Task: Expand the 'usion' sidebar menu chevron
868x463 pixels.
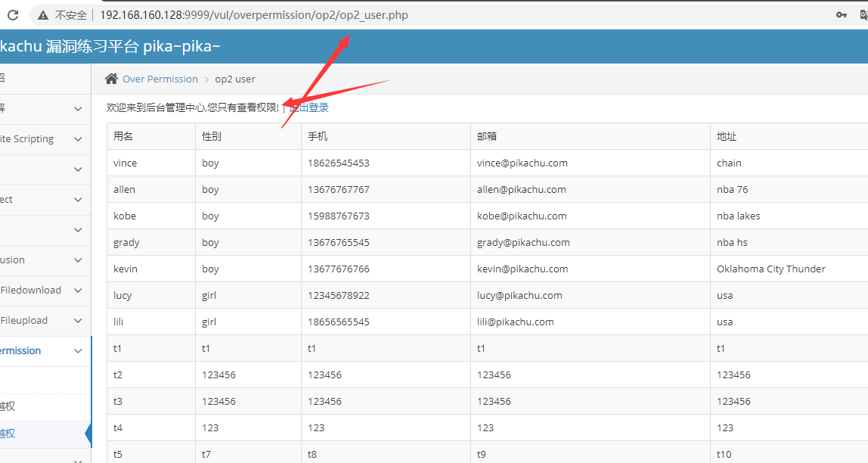Action: (78, 260)
